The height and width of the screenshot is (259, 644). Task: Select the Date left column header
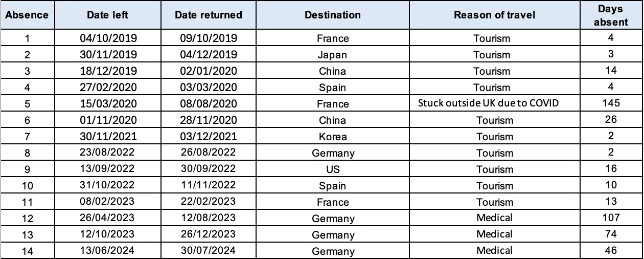(108, 15)
